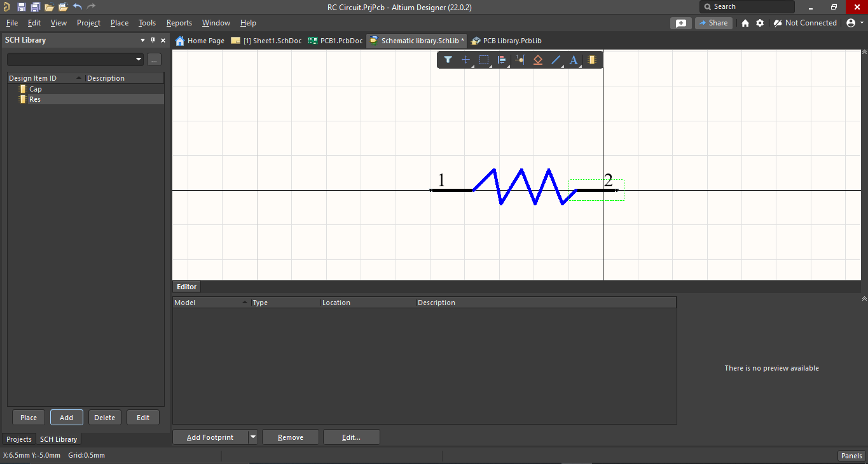Click the Altium logo icon
The height and width of the screenshot is (464, 868).
point(6,7)
